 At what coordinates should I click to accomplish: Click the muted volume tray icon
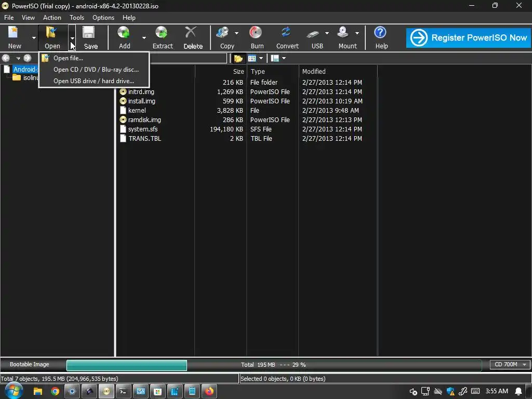point(413,392)
